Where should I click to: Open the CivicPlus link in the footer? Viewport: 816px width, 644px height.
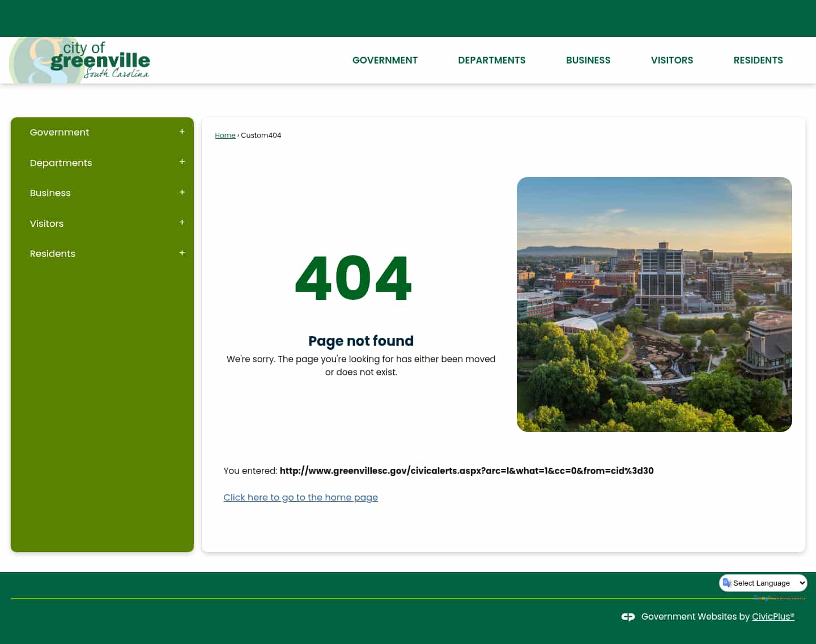[773, 617]
